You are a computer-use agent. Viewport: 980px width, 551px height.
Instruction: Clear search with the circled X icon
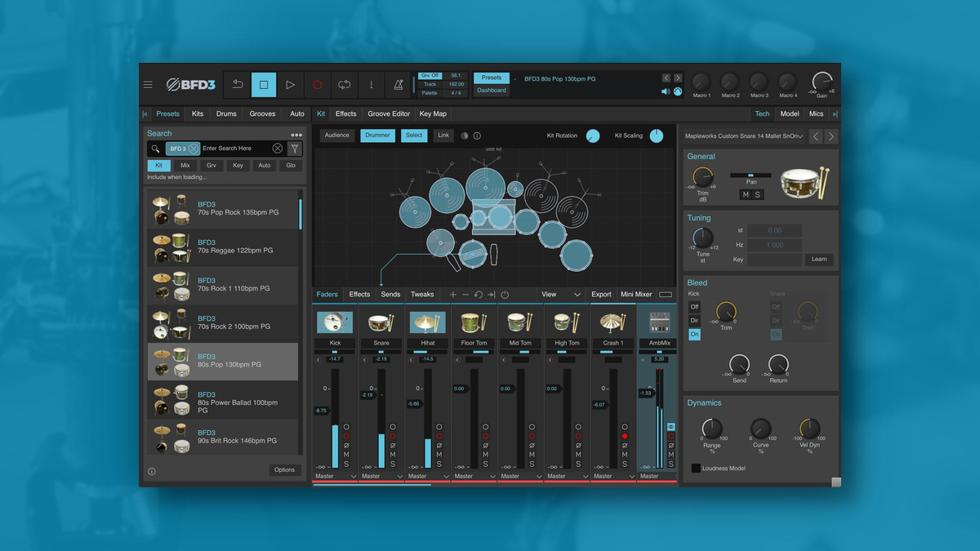(278, 149)
